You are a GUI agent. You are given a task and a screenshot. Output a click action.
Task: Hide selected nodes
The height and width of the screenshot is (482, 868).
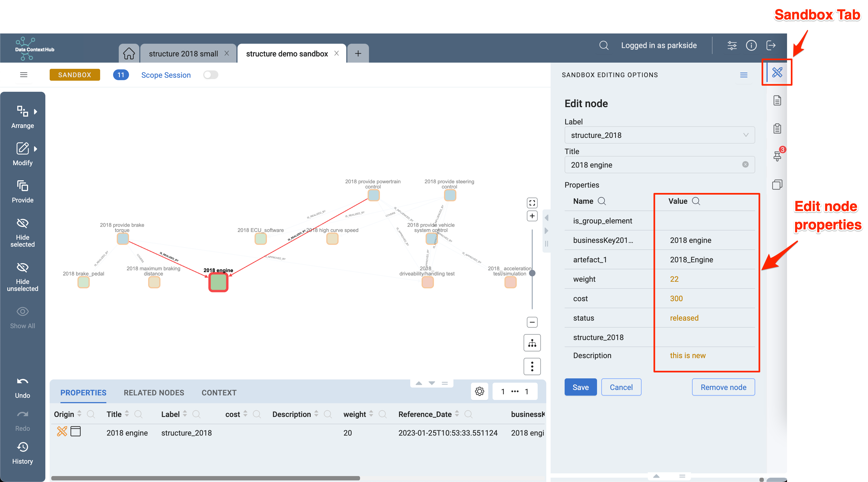coord(23,232)
